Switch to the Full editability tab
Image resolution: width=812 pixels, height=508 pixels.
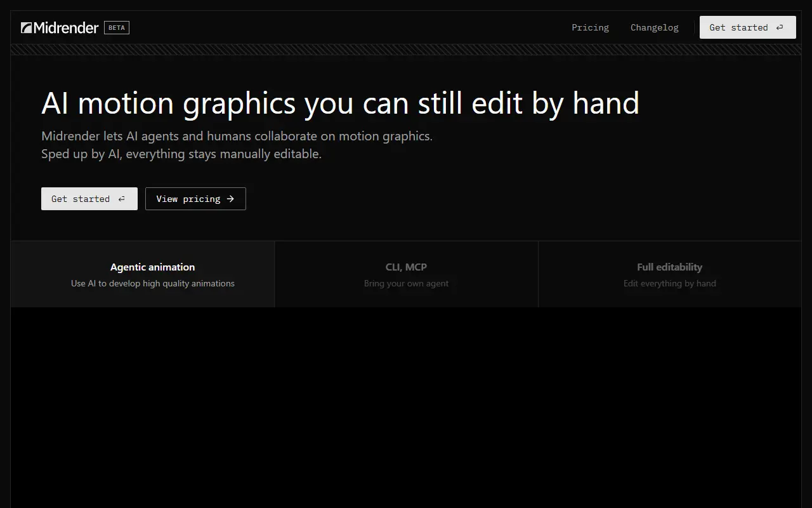pyautogui.click(x=670, y=274)
